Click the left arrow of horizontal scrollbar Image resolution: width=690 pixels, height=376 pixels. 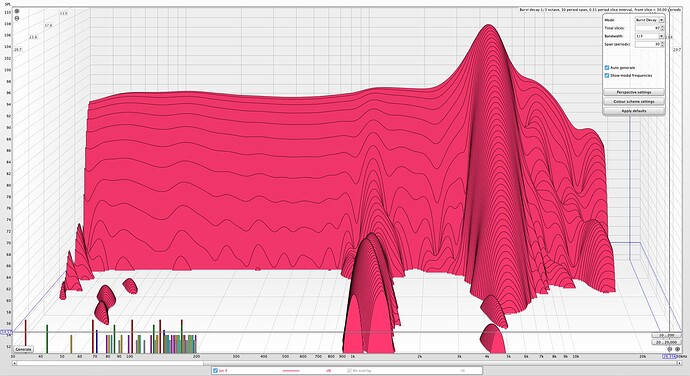[15, 363]
